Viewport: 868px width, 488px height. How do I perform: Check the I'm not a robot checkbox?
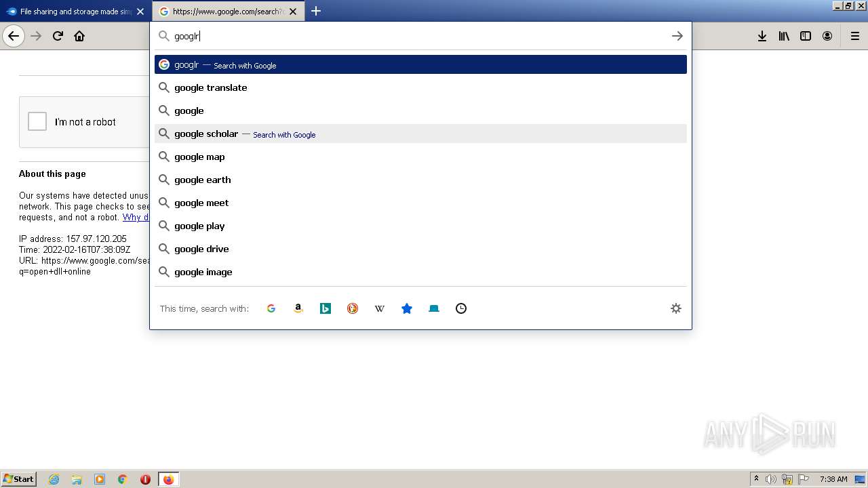coord(37,121)
